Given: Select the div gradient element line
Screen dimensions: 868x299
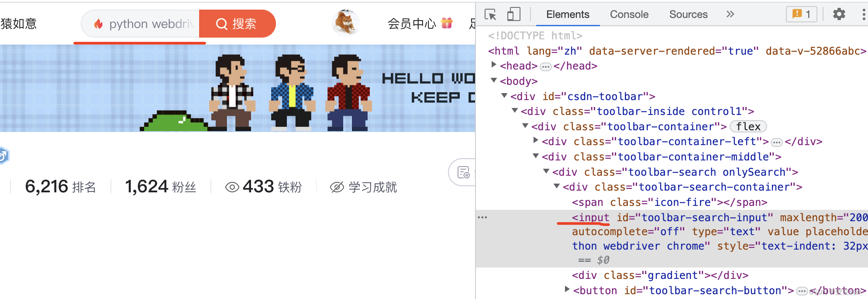Looking at the screenshot, I should (x=660, y=275).
